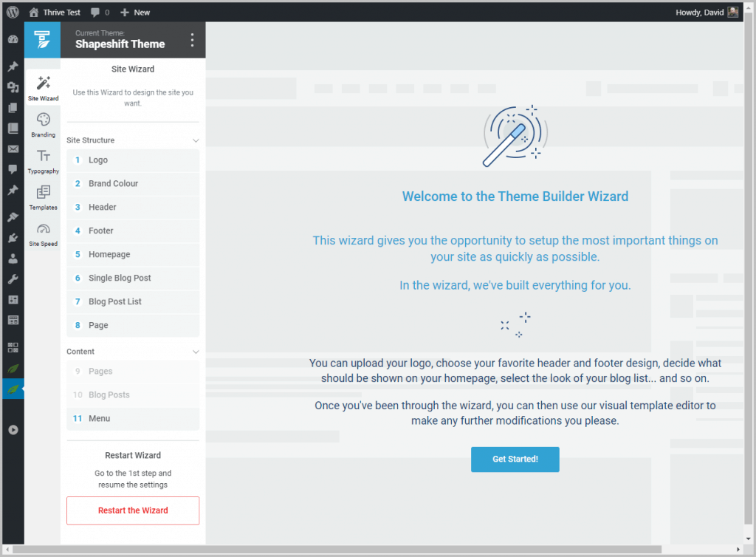Click the Thrive Theme Builder logo icon
Screen dimensions: 756x557
[x=42, y=39]
